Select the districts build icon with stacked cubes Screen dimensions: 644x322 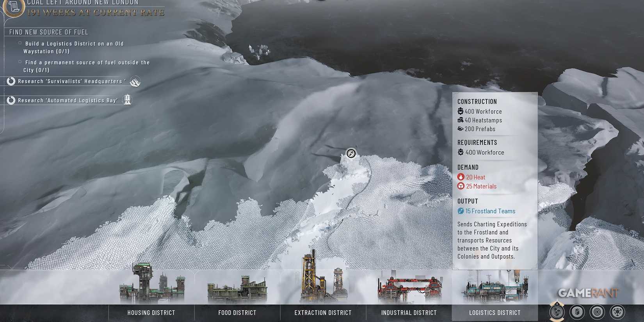coord(557,312)
